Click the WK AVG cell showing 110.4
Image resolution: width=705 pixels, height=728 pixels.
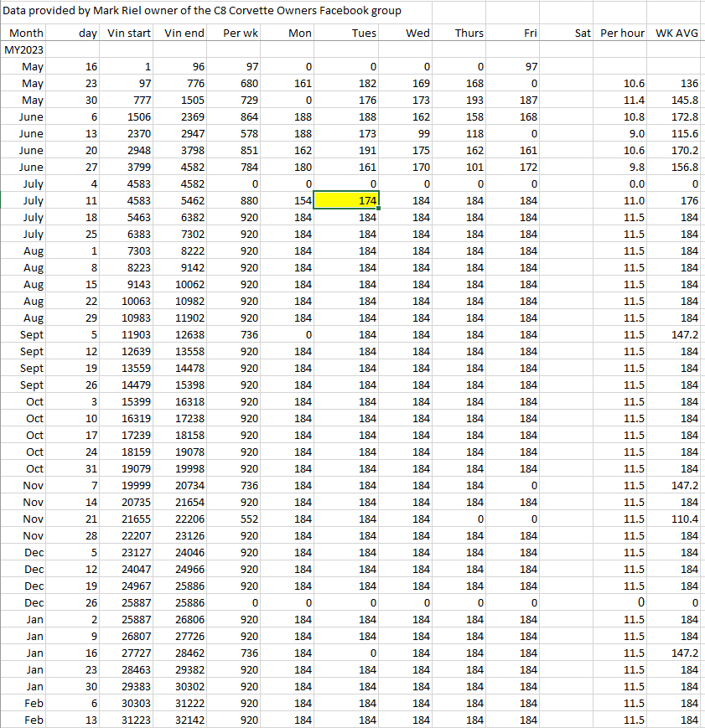(x=677, y=519)
